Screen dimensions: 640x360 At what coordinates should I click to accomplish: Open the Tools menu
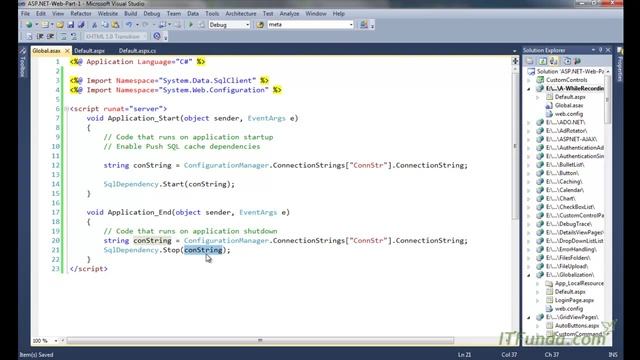(x=212, y=13)
